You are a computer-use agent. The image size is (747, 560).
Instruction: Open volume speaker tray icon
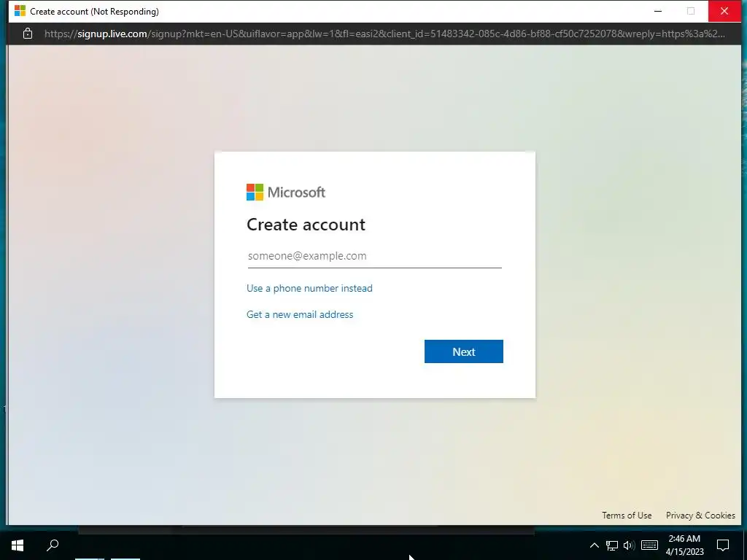(x=629, y=545)
